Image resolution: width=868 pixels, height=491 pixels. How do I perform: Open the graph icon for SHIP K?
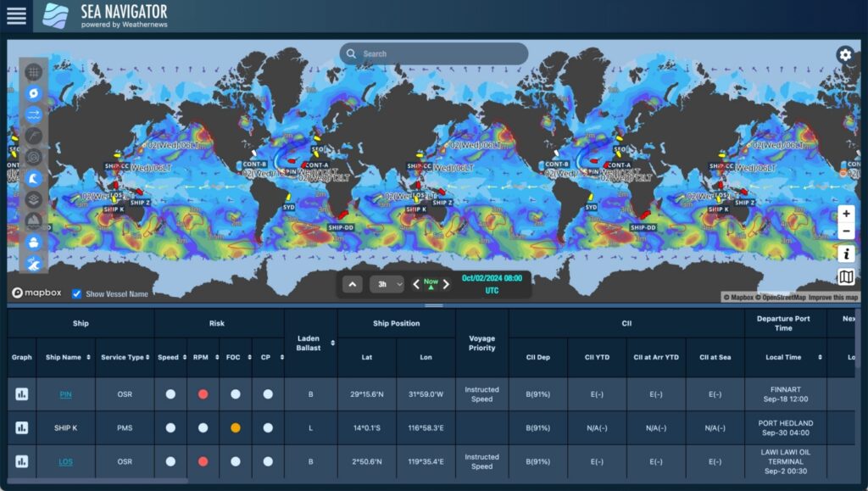tap(21, 427)
